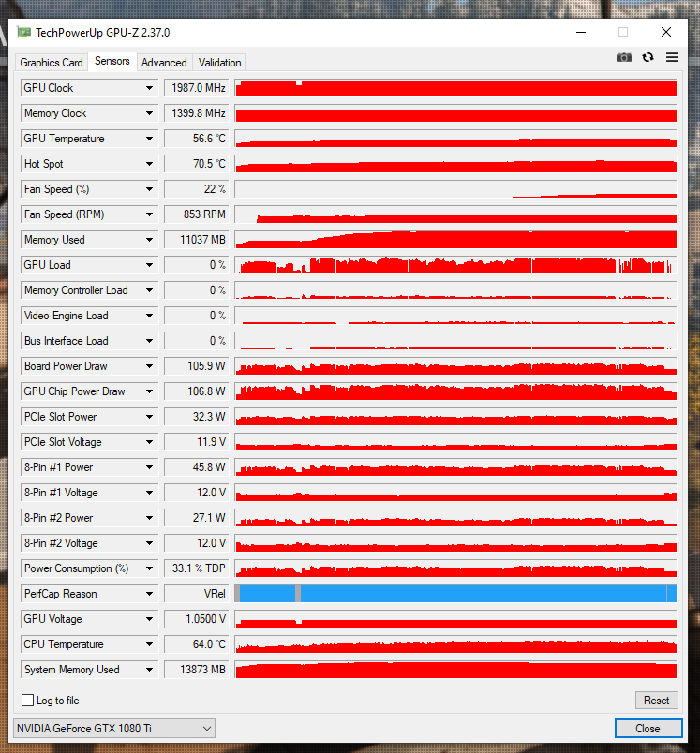Open the 8-Pin #2 Voltage dropdown

tap(149, 543)
